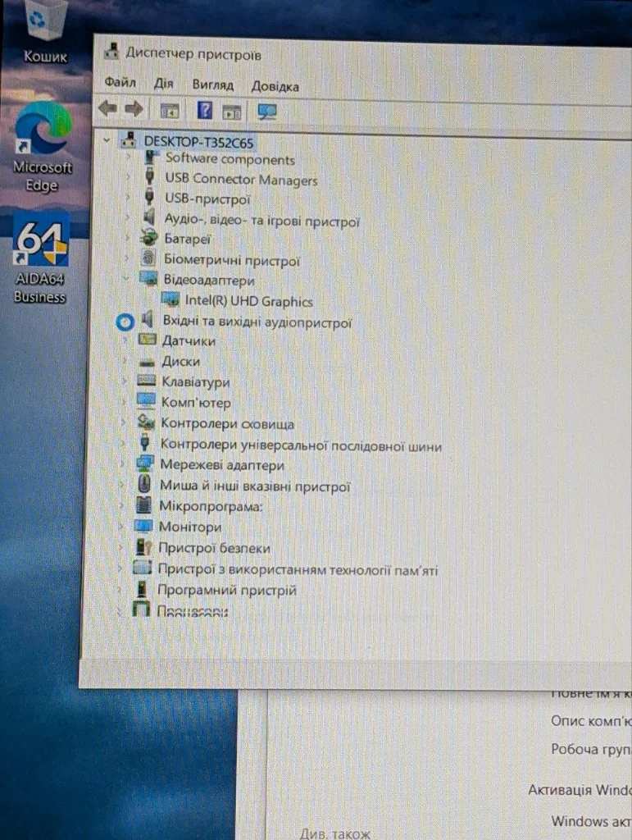Click the Software components icon

pyautogui.click(x=152, y=157)
